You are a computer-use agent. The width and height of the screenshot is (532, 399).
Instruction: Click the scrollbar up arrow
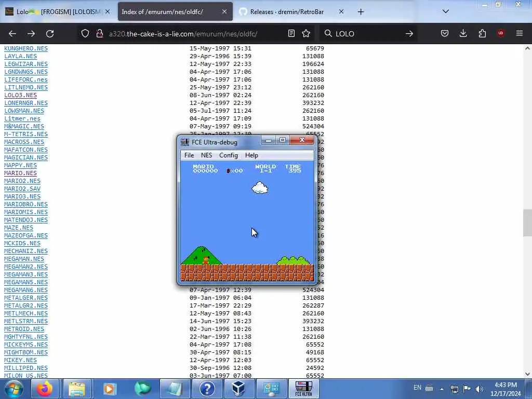(x=527, y=48)
